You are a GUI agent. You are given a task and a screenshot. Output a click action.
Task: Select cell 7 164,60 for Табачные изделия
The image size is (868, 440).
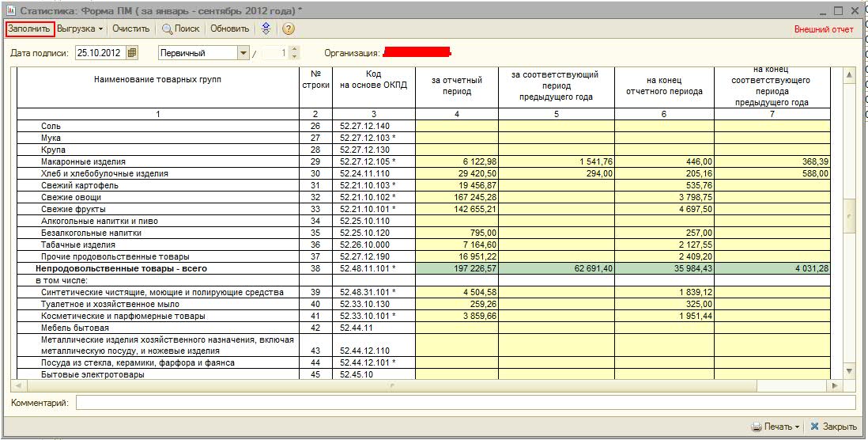click(457, 245)
